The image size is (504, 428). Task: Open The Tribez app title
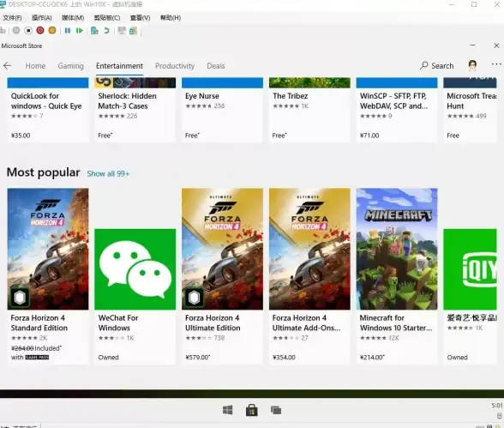(290, 96)
